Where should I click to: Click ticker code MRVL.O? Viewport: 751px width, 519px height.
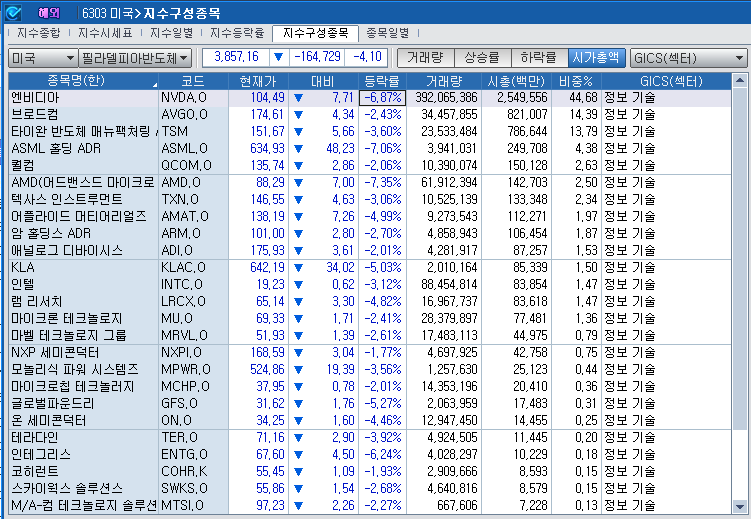point(184,336)
